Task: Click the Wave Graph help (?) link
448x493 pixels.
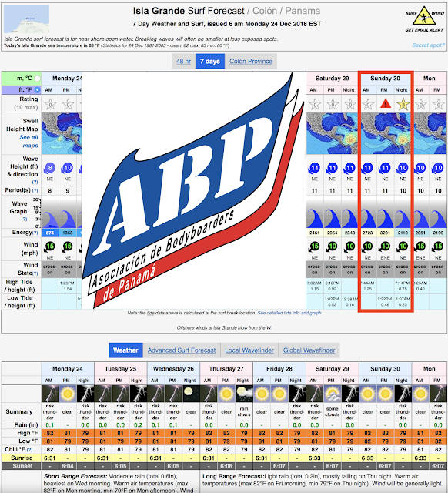Action: [x=24, y=219]
